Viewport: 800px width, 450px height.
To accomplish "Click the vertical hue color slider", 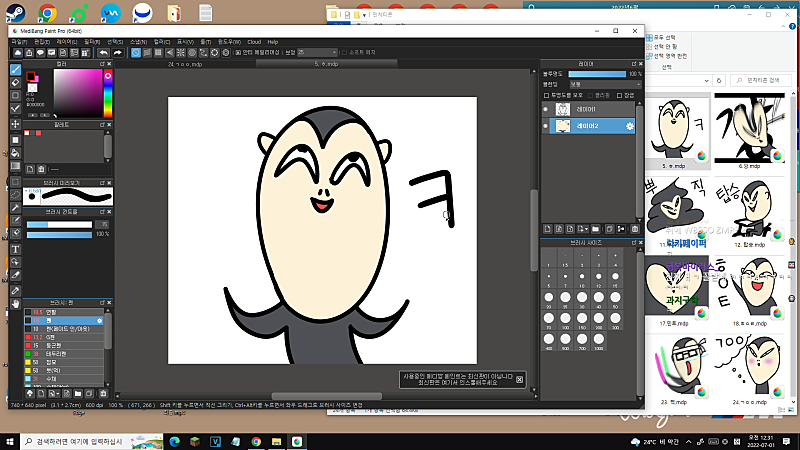I will pyautogui.click(x=110, y=95).
